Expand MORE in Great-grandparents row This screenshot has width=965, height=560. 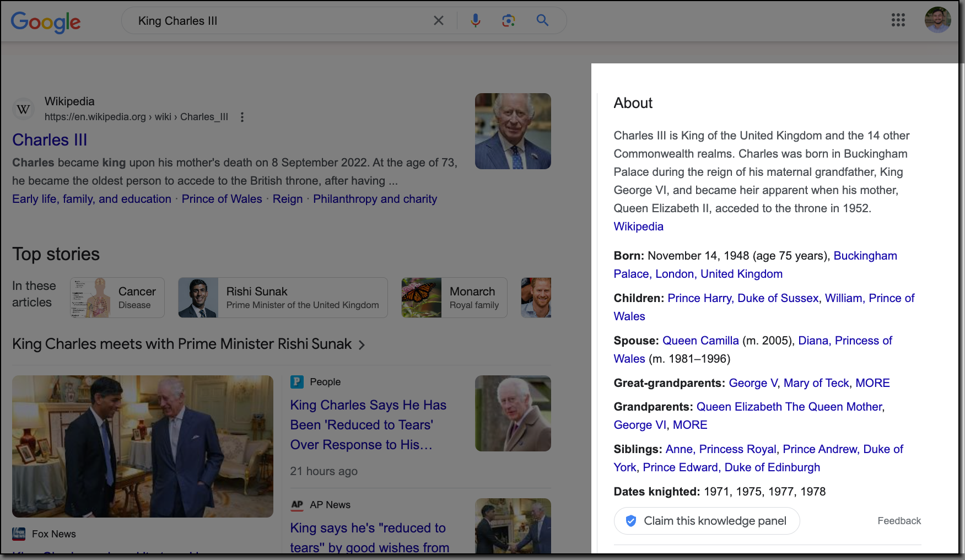tap(872, 383)
